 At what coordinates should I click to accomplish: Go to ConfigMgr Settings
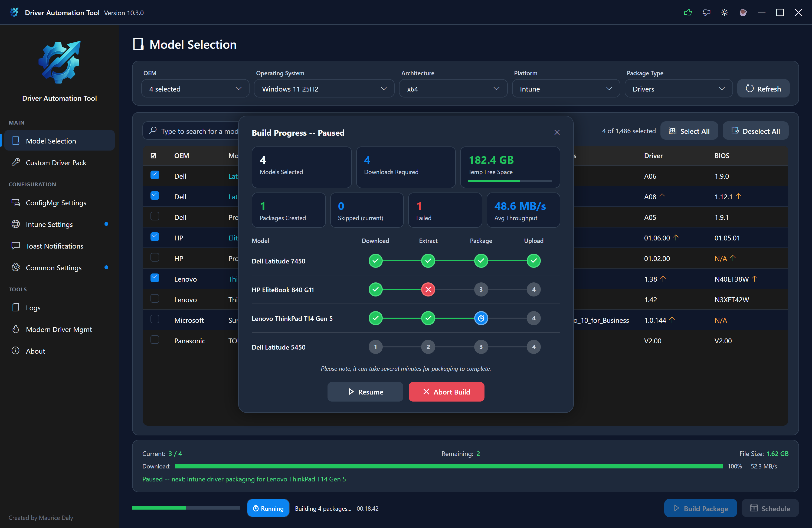(59, 203)
